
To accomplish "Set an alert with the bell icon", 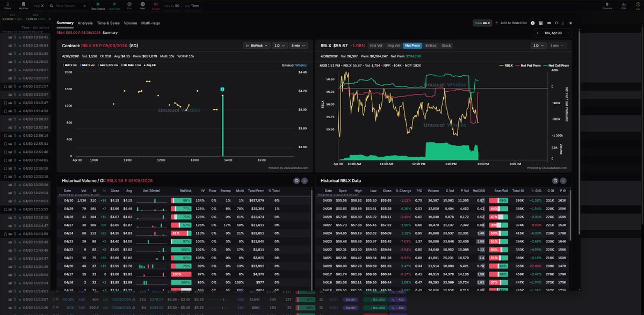I will tap(556, 23).
